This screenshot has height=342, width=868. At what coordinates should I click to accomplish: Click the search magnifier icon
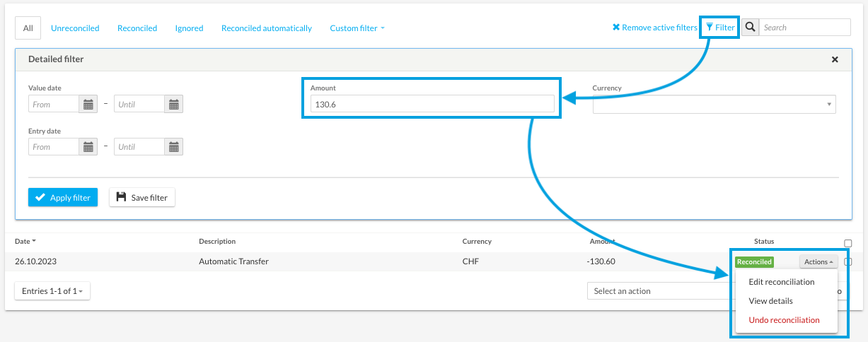(750, 28)
